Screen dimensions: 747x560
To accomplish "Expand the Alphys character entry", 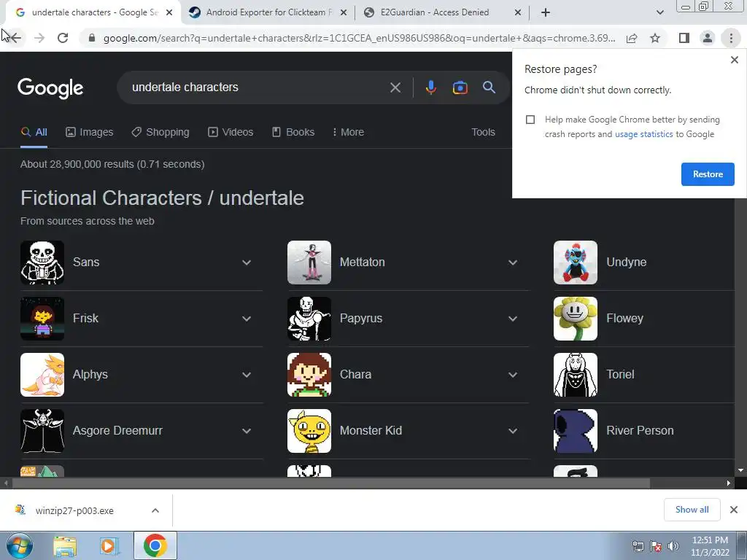I will tap(247, 375).
